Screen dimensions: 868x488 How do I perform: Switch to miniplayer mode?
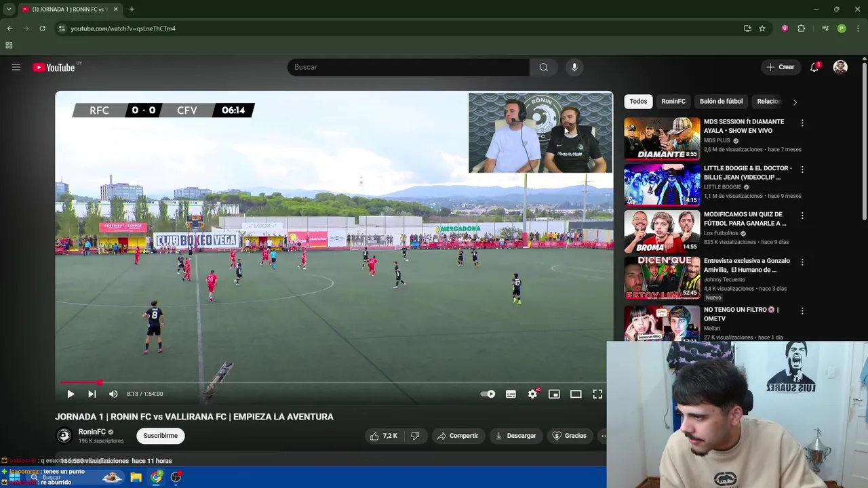click(x=554, y=394)
